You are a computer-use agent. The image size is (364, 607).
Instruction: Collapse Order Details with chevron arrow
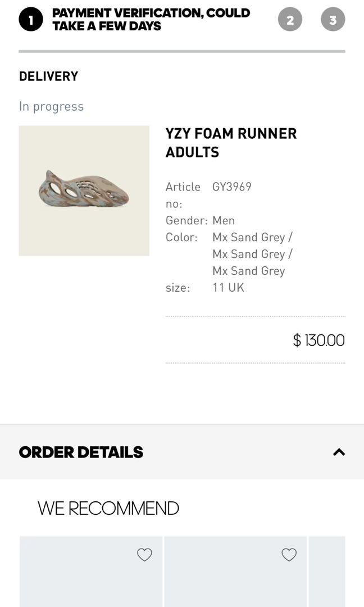pos(339,452)
